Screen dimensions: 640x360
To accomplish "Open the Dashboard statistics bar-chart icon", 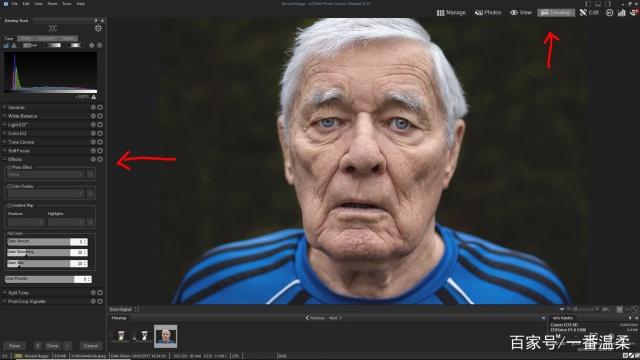I will point(622,13).
